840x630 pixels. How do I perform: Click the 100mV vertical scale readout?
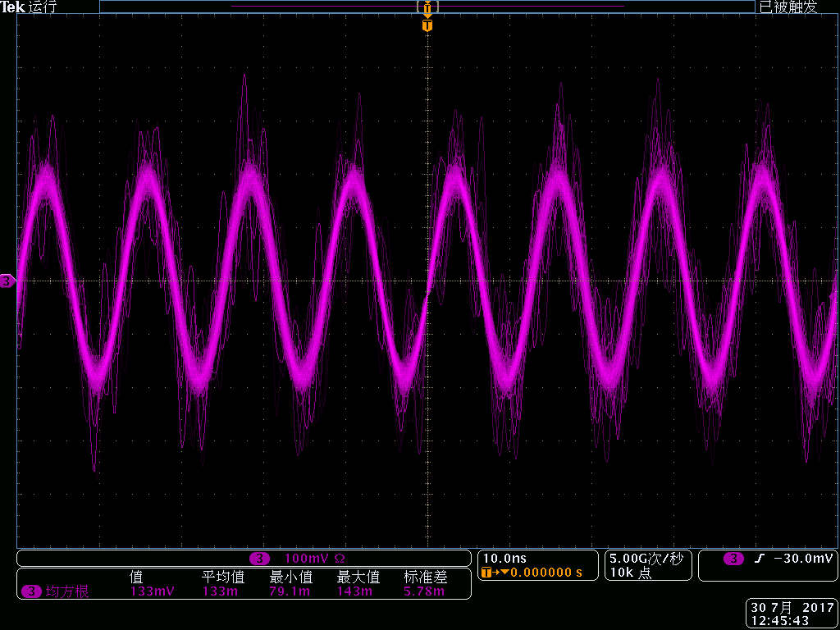(x=308, y=559)
